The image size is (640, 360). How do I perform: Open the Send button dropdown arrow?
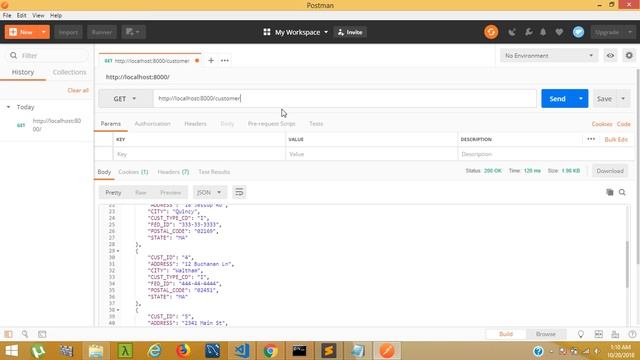click(x=580, y=98)
